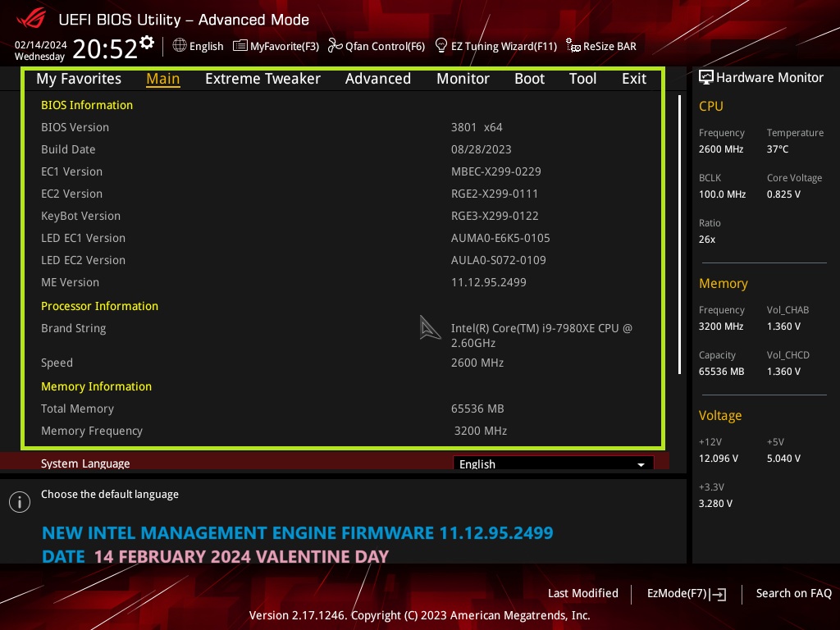The height and width of the screenshot is (630, 840).
Task: Open MyFavorite(F3) shortcut
Action: coord(276,46)
